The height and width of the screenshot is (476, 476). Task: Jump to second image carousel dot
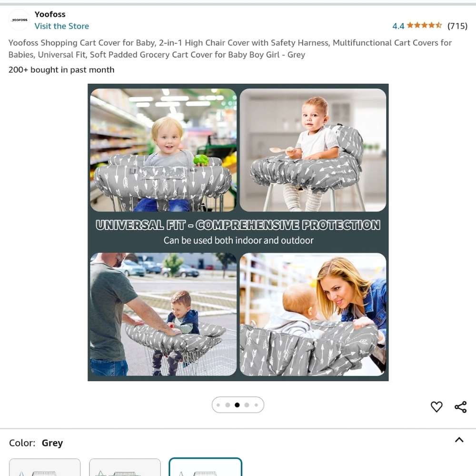tap(228, 405)
